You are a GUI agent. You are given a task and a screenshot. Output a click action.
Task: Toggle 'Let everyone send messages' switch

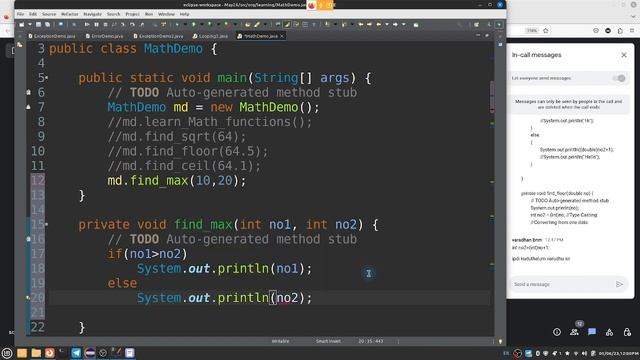pos(619,78)
